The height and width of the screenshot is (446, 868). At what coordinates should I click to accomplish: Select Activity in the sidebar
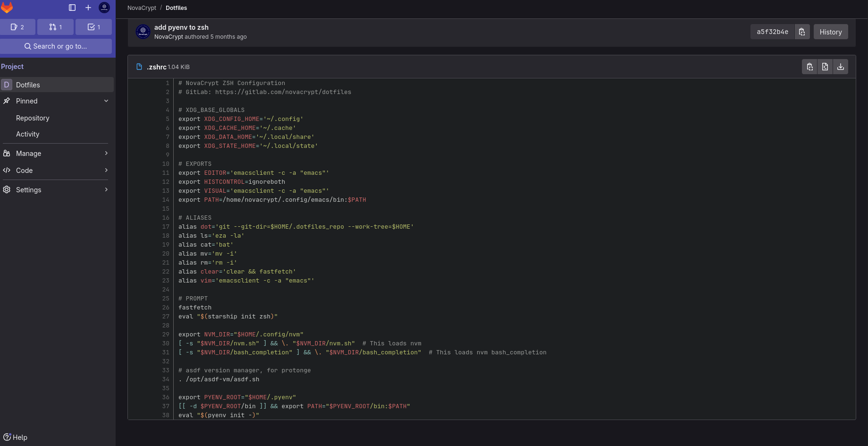(27, 134)
